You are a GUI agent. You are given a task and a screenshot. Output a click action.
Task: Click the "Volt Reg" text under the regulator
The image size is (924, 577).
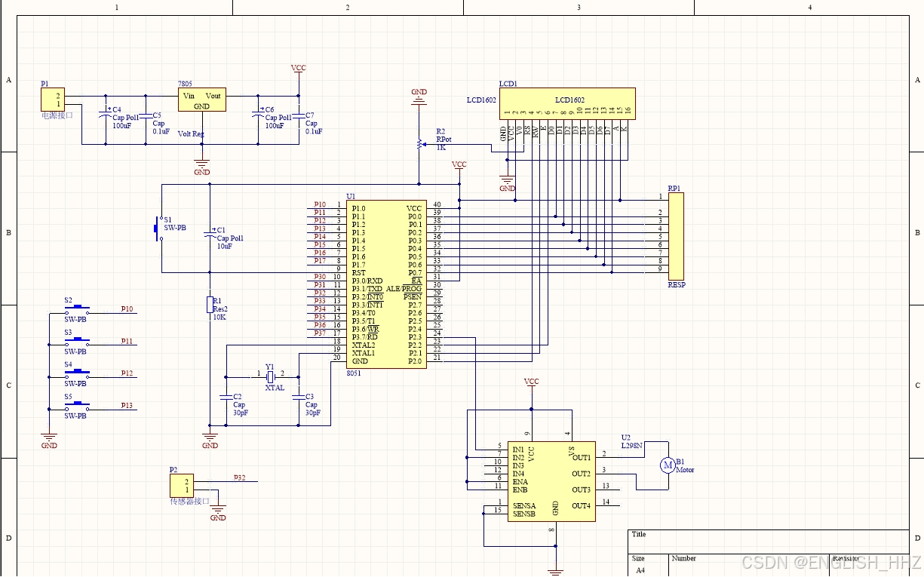[191, 134]
